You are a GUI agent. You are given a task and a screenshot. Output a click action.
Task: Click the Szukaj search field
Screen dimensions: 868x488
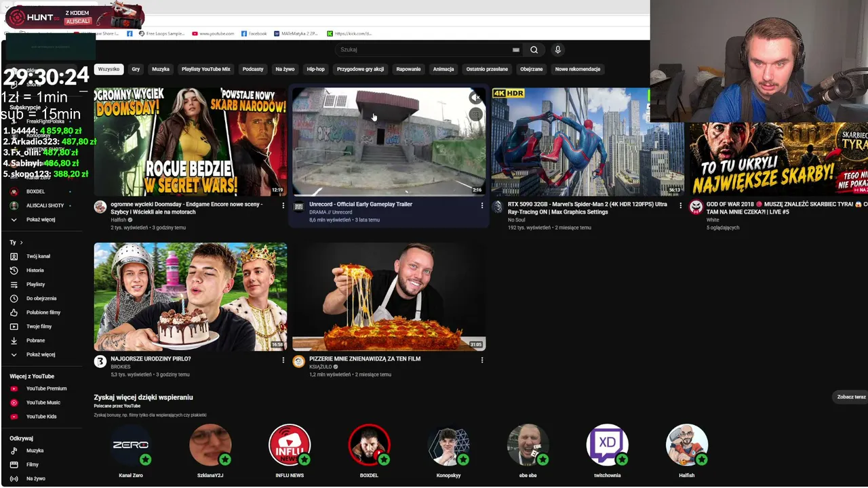[x=424, y=49]
